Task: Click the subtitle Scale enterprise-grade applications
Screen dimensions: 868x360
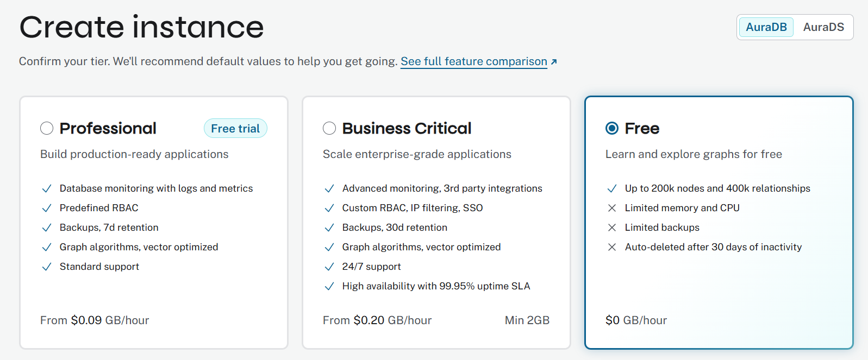Action: coord(417,154)
